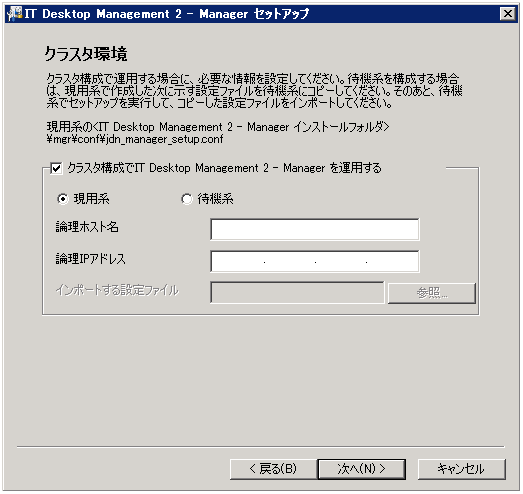Click the 参照... browse button
The image size is (523, 494).
click(432, 293)
